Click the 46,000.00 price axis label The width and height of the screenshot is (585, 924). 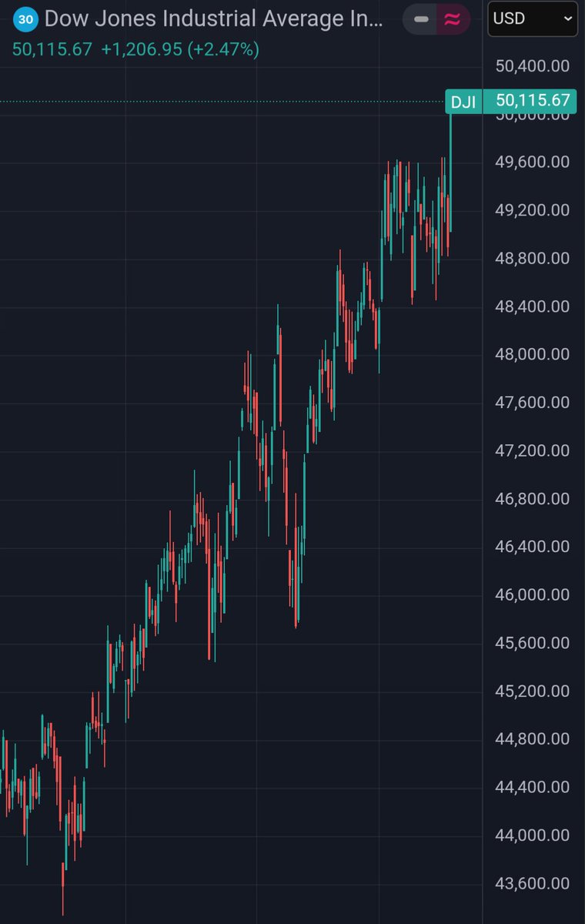[x=533, y=594]
